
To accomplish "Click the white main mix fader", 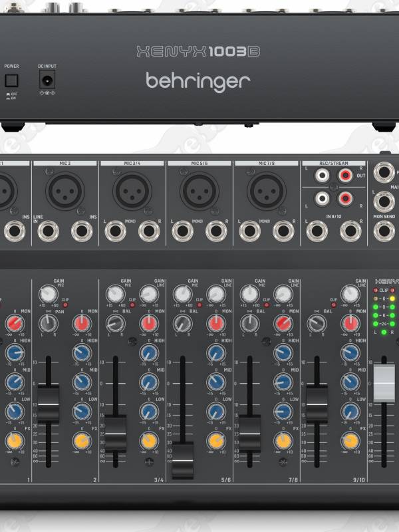I will click(x=384, y=384).
